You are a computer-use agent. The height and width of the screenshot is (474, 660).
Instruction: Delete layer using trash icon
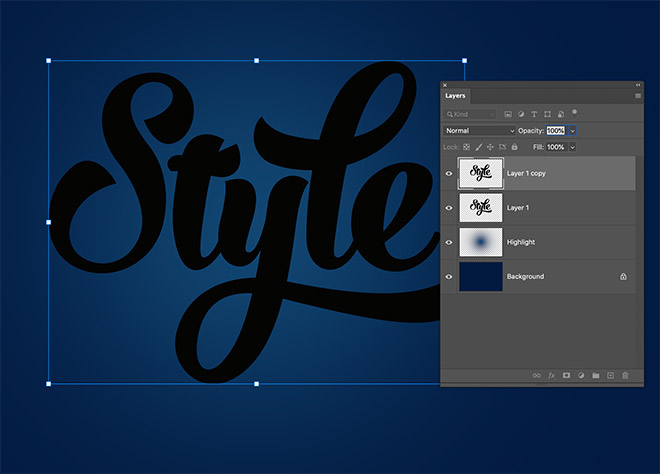pos(625,375)
